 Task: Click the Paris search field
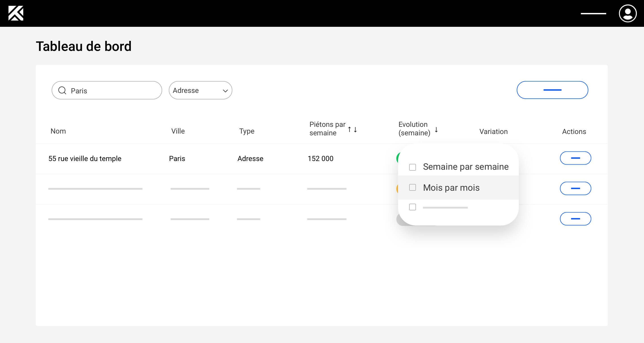pyautogui.click(x=107, y=90)
